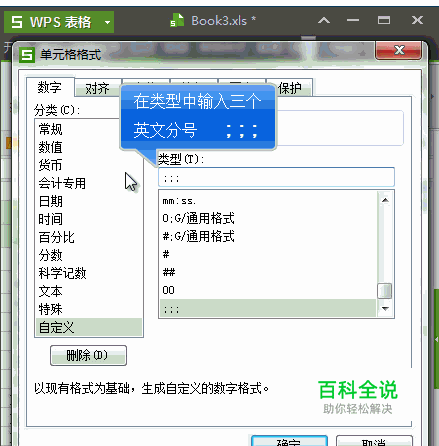This screenshot has width=439, height=446.
Task: Click the type list scroll down arrow
Action: 385,309
